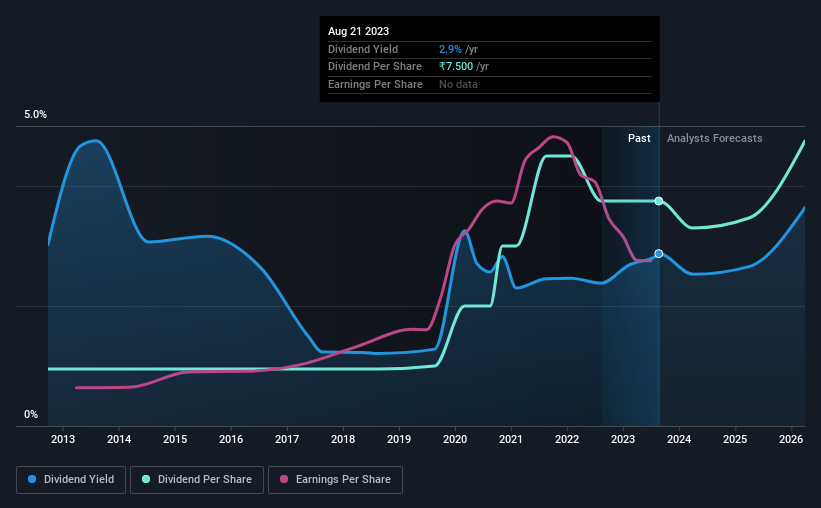Click the 2013 x-axis year label
The height and width of the screenshot is (508, 821).
coord(63,440)
